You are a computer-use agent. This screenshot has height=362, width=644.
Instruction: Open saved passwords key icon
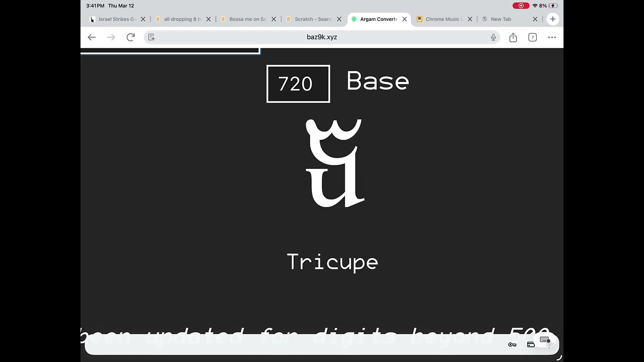512,344
